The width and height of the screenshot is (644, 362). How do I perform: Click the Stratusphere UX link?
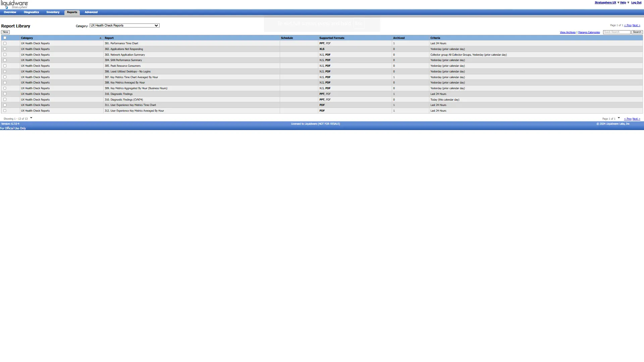point(605,3)
